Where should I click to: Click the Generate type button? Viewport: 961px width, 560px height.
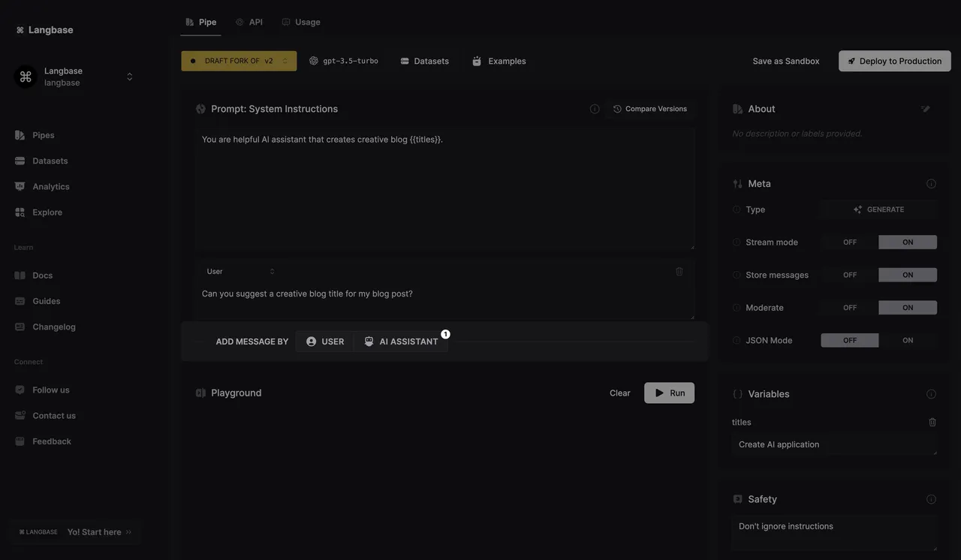(x=878, y=209)
